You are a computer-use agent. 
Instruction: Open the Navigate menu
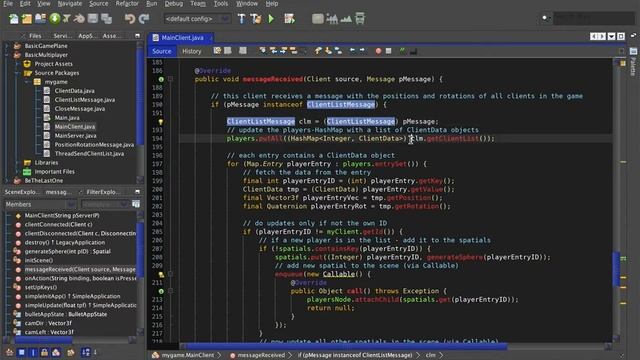click(x=70, y=4)
